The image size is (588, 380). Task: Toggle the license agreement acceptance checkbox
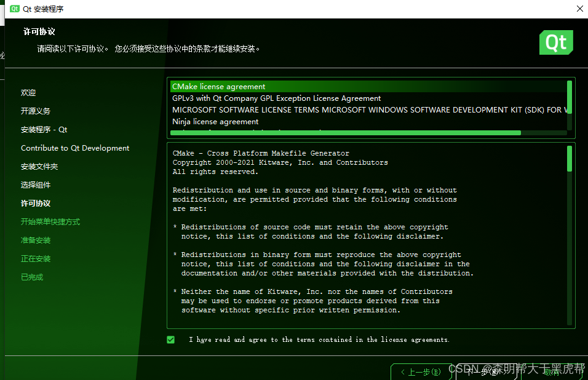tap(170, 339)
